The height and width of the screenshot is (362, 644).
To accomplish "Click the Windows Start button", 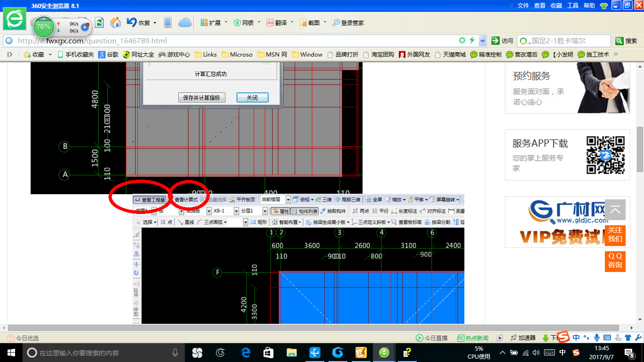I will pyautogui.click(x=11, y=353).
